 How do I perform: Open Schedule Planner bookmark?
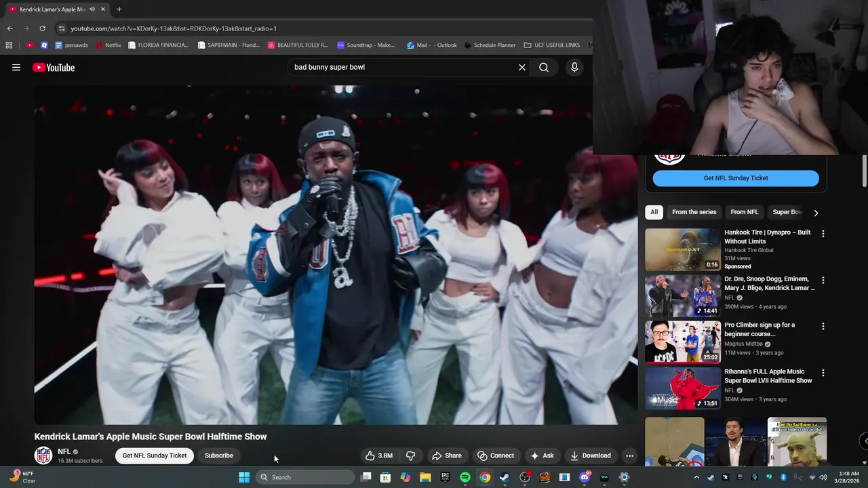[490, 45]
